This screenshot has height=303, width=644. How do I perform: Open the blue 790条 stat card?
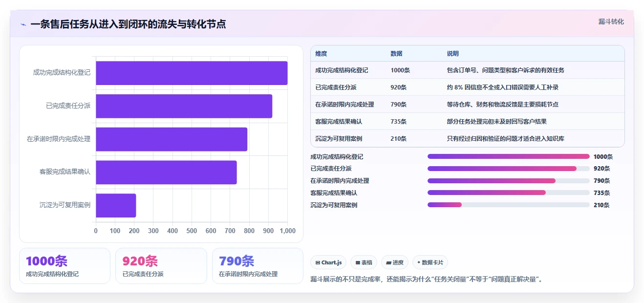[x=258, y=266]
